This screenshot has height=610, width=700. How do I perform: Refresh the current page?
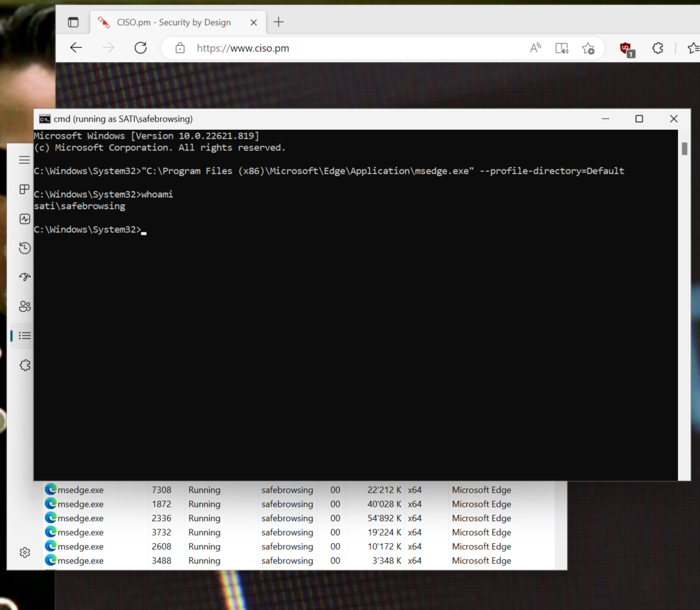[140, 48]
